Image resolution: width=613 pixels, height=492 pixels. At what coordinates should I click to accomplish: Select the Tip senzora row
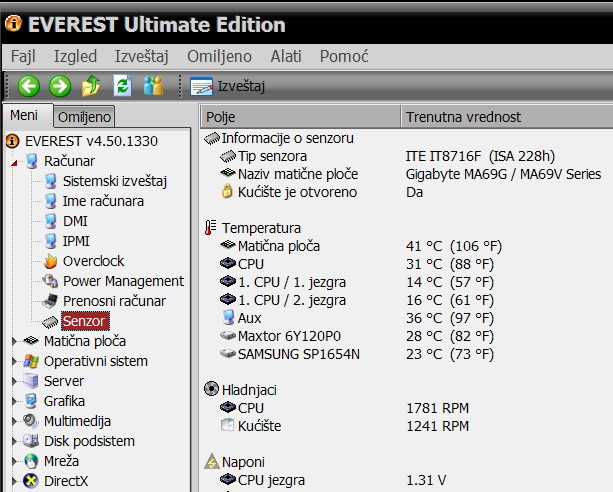(387, 156)
